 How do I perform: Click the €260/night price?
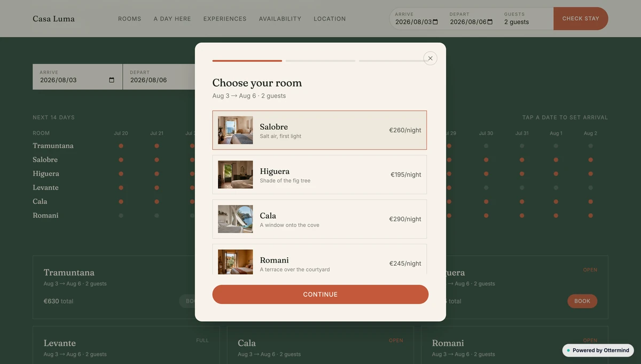coord(405,130)
